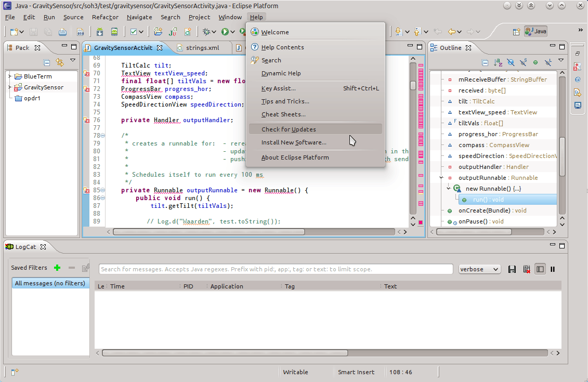588x382 pixels.
Task: Click the Java perspective button
Action: pyautogui.click(x=536, y=31)
